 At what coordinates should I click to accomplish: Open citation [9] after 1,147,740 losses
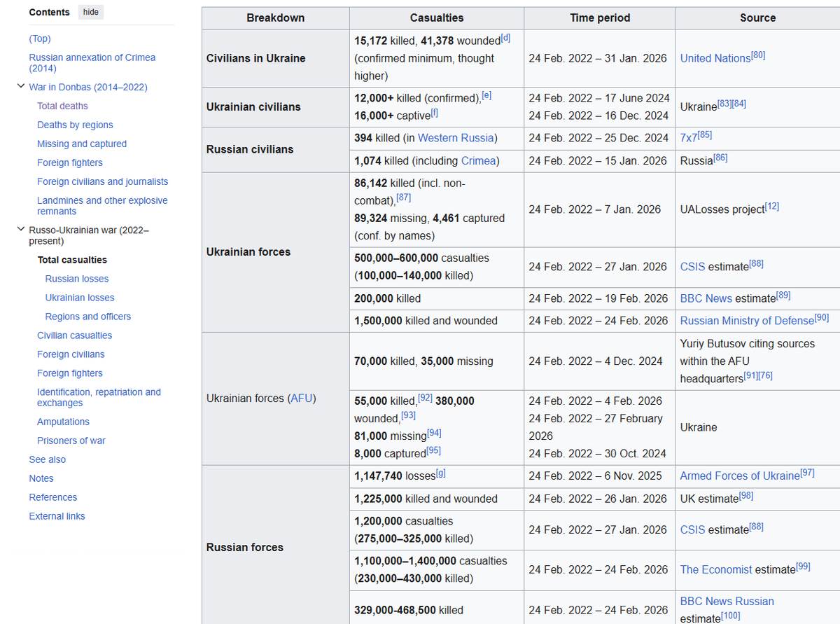440,473
